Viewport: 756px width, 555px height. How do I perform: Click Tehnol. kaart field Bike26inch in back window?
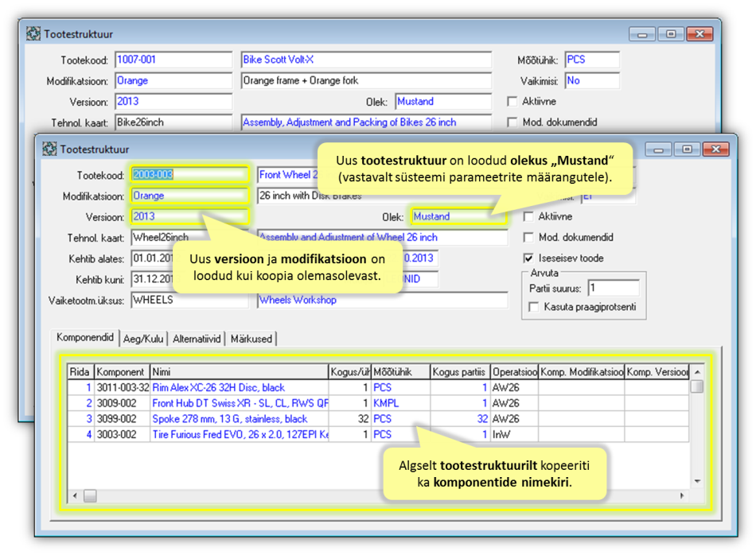[x=173, y=122]
